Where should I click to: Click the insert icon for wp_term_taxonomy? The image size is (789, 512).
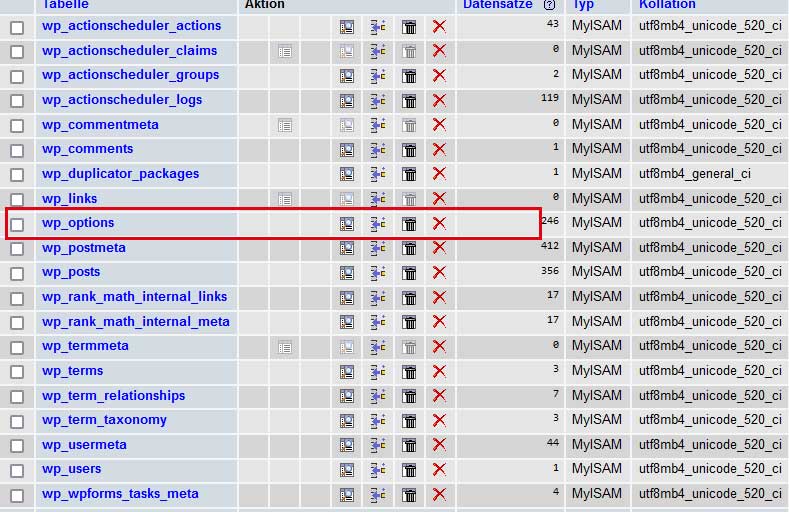(x=378, y=420)
